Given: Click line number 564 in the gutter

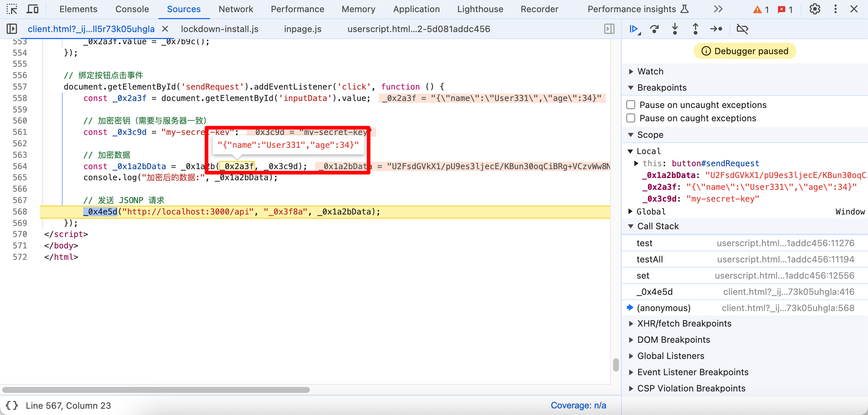Looking at the screenshot, I should [x=20, y=166].
